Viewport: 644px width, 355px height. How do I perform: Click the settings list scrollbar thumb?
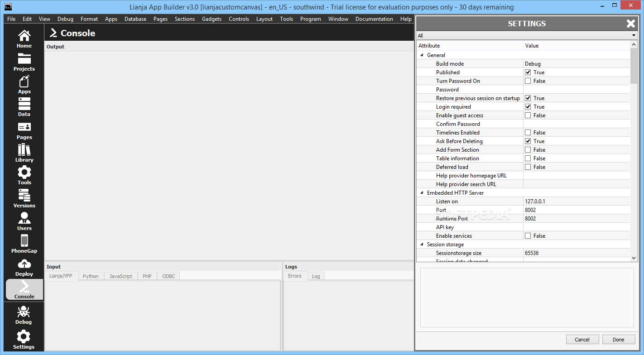634,66
